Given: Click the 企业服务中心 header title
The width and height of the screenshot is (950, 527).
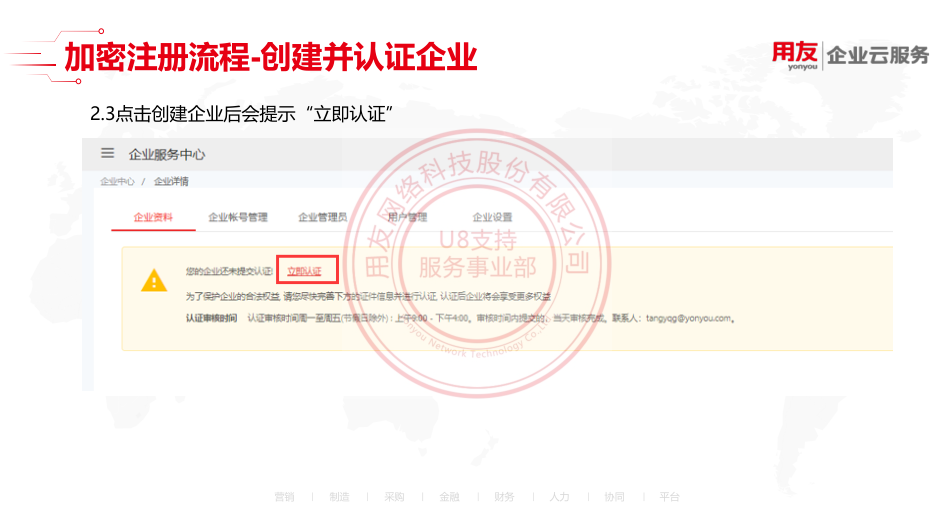Looking at the screenshot, I should (x=167, y=154).
